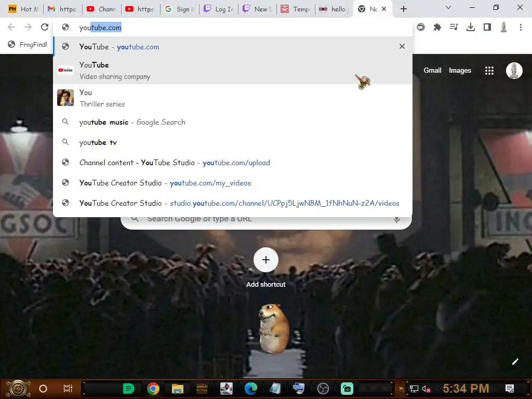532x399 pixels.
Task: Open the Gmail link
Action: (x=432, y=71)
